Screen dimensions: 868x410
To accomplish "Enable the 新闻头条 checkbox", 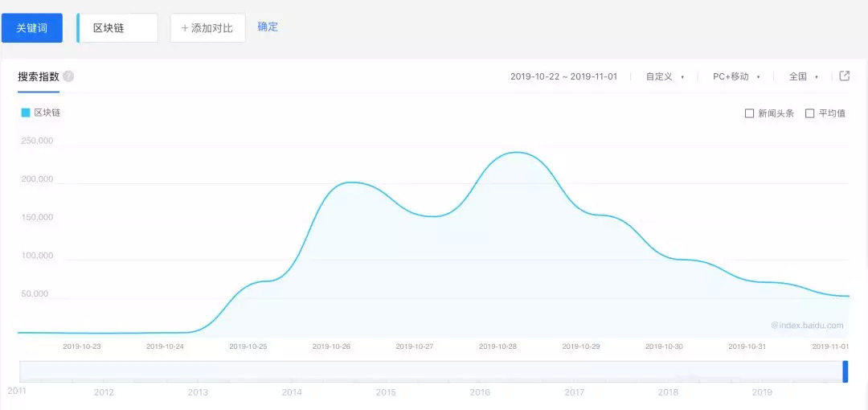I will tap(750, 113).
